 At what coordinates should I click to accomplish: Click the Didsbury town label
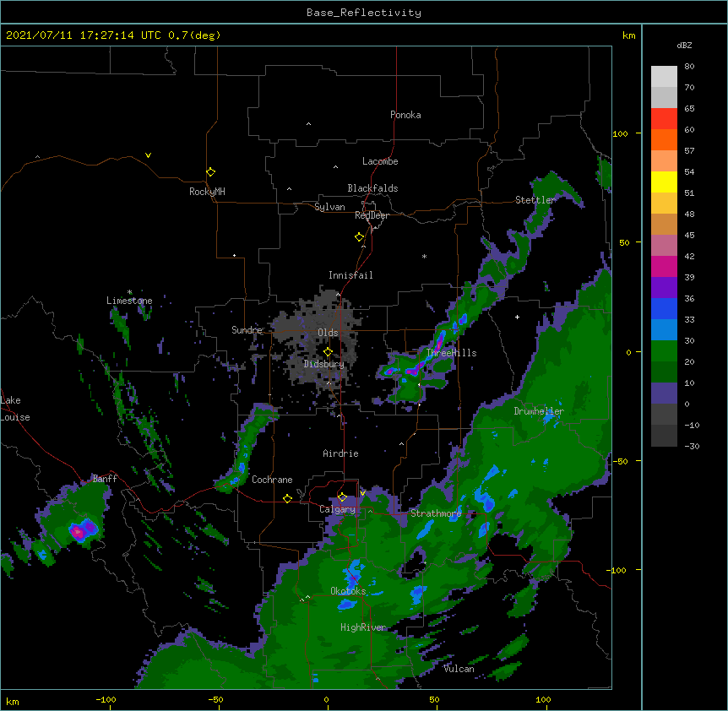324,364
